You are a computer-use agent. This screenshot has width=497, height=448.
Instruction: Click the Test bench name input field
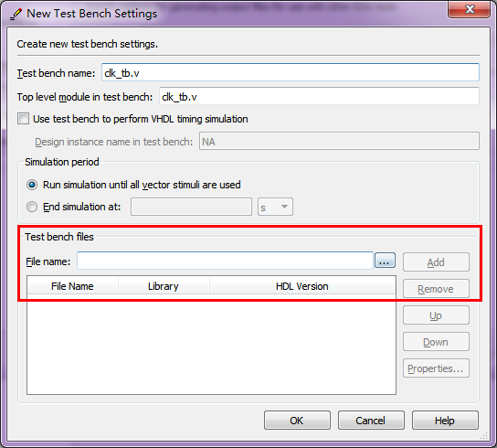click(x=290, y=72)
